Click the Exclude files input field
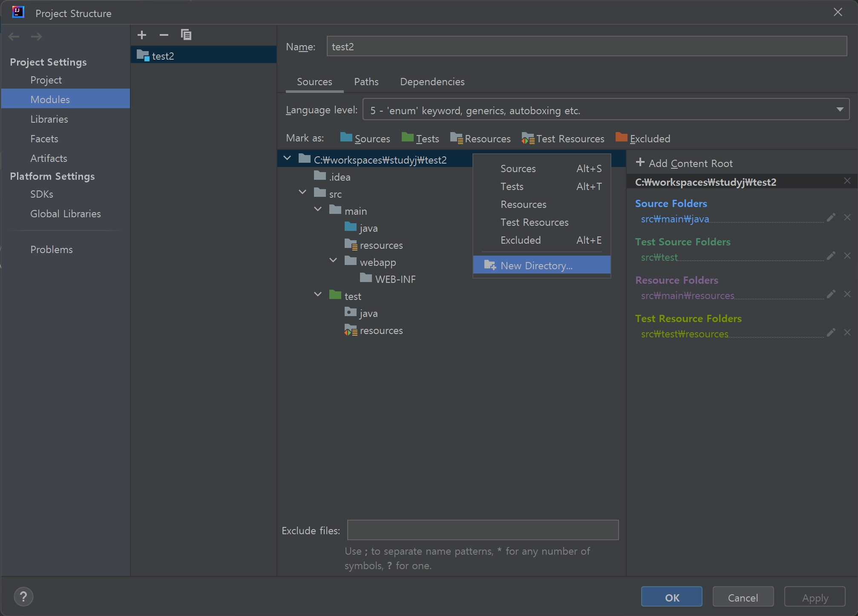858x616 pixels. [482, 530]
